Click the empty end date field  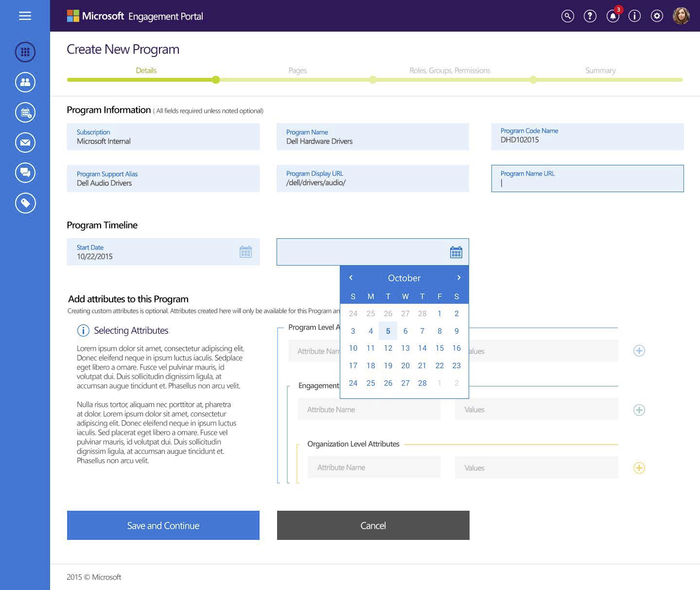click(x=373, y=252)
